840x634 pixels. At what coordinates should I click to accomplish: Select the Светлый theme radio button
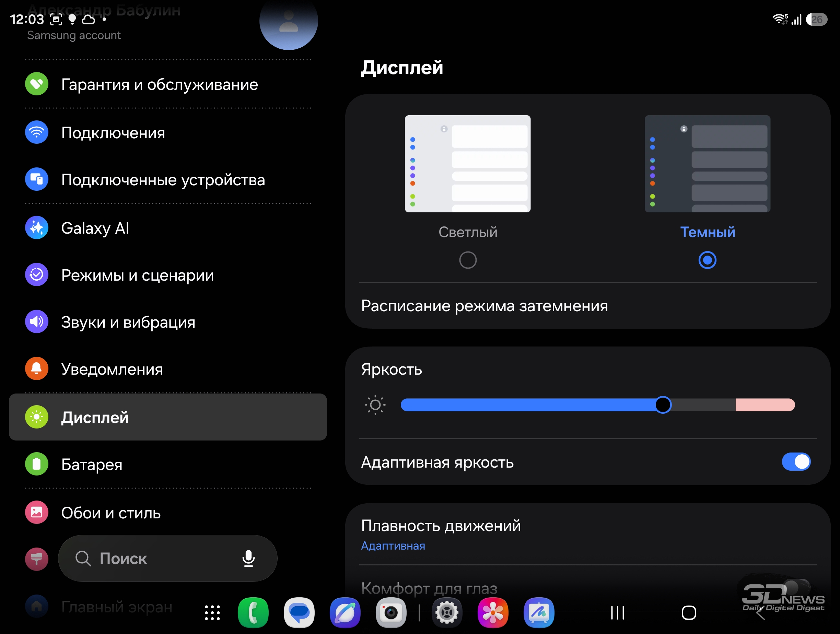pos(468,260)
